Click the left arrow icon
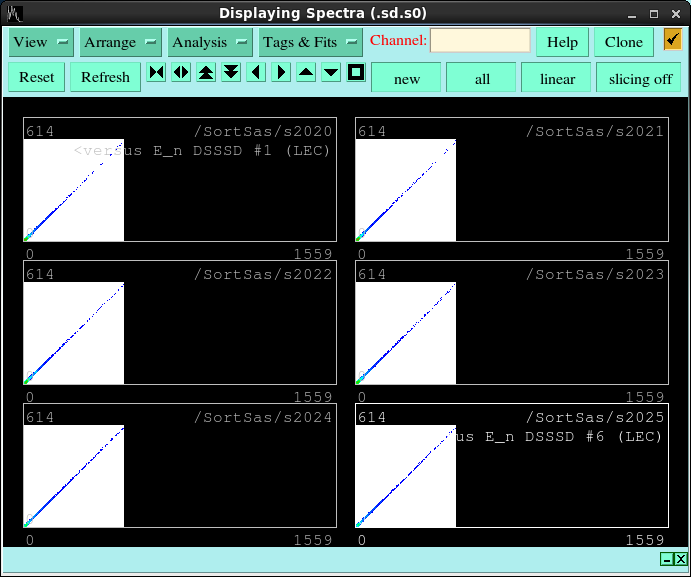The height and width of the screenshot is (577, 691). (256, 72)
